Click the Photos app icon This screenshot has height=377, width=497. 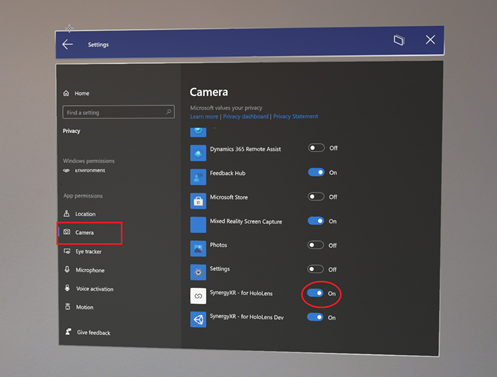pos(198,249)
